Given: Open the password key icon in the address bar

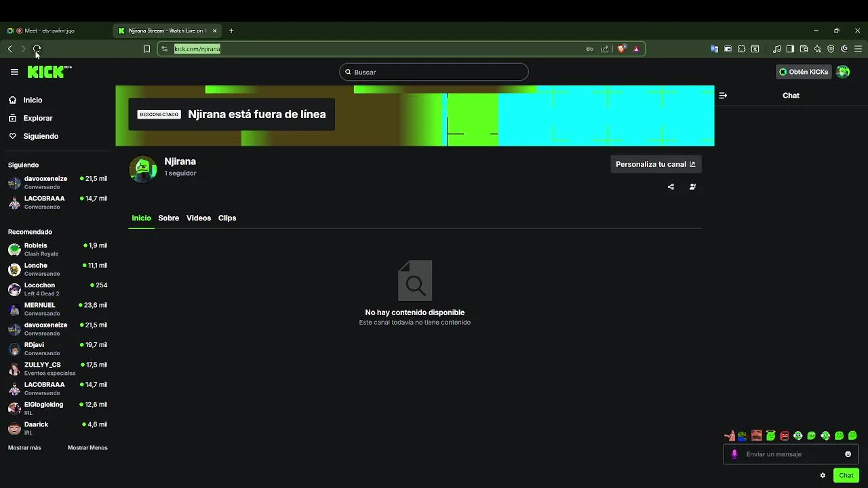Looking at the screenshot, I should (x=589, y=49).
